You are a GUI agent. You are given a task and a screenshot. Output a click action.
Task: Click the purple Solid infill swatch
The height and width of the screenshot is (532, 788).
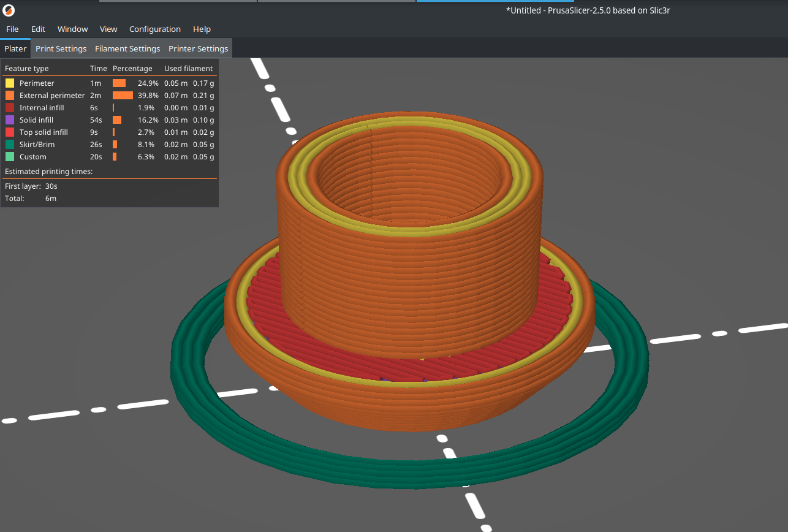click(x=10, y=120)
